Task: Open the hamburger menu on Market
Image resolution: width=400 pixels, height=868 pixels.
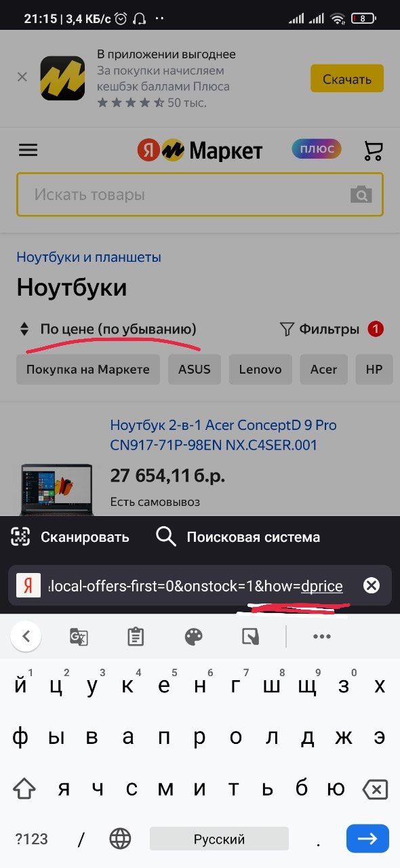Action: [28, 150]
